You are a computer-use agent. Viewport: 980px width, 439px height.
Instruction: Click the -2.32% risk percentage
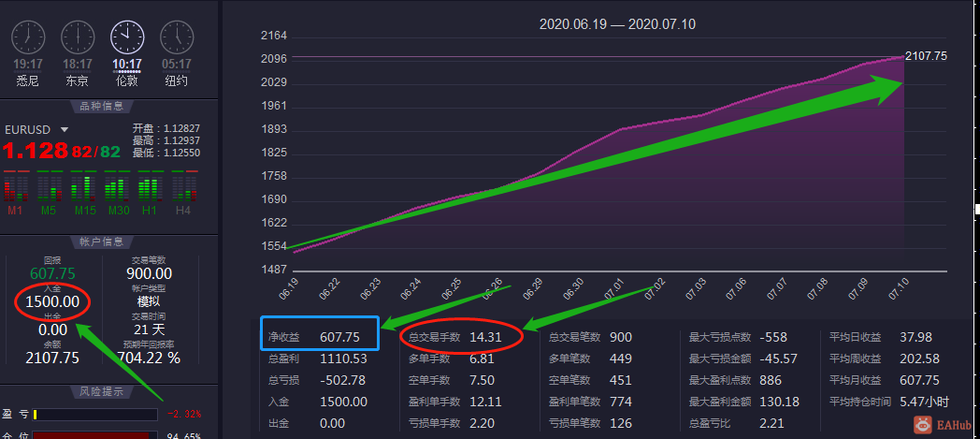pyautogui.click(x=183, y=414)
